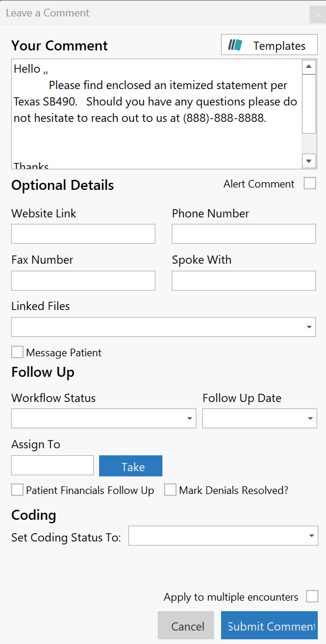Click into the Phone Number field
Screen dimensions: 326x644
[x=244, y=234]
